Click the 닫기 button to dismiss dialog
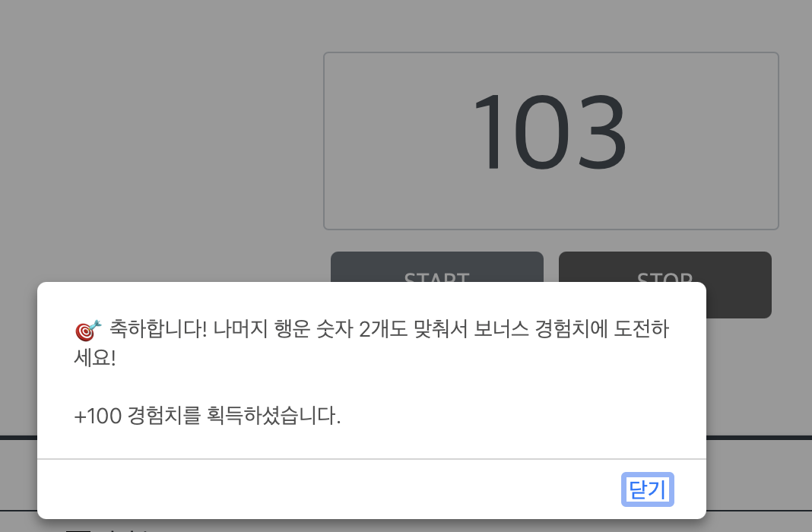This screenshot has width=812, height=532. click(647, 489)
